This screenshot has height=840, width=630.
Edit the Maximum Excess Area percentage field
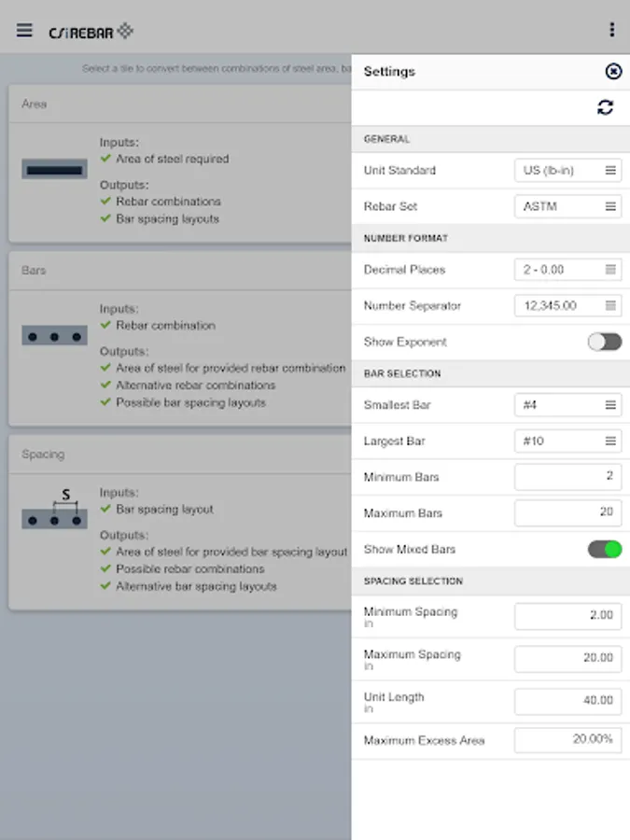pos(567,740)
